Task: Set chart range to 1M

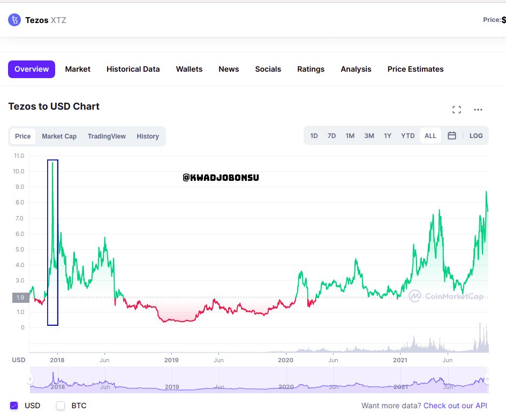Action: 350,136
